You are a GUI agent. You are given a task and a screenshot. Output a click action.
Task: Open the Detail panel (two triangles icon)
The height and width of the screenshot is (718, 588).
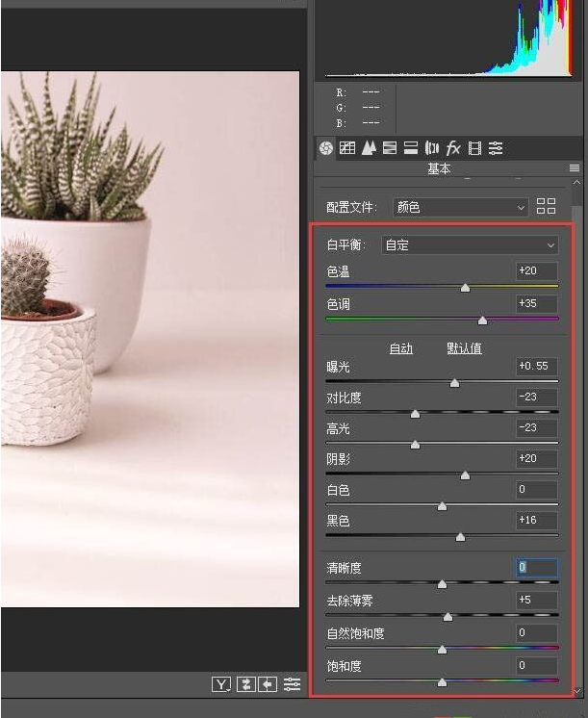[368, 148]
